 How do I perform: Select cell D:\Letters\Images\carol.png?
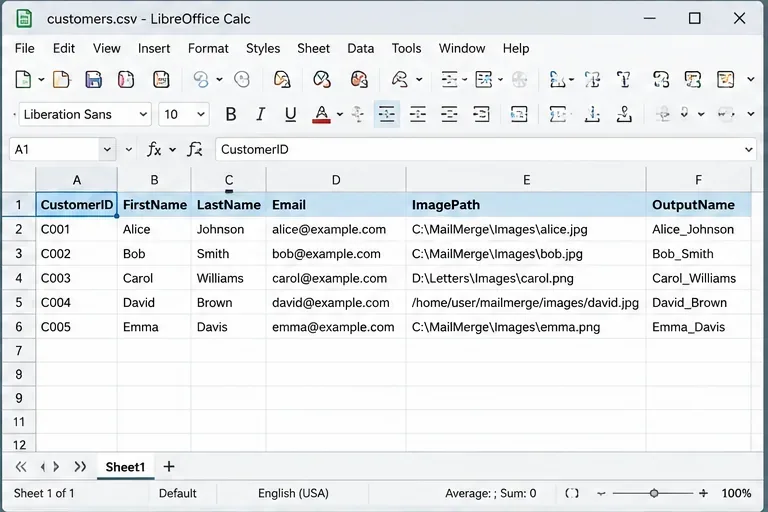[526, 278]
